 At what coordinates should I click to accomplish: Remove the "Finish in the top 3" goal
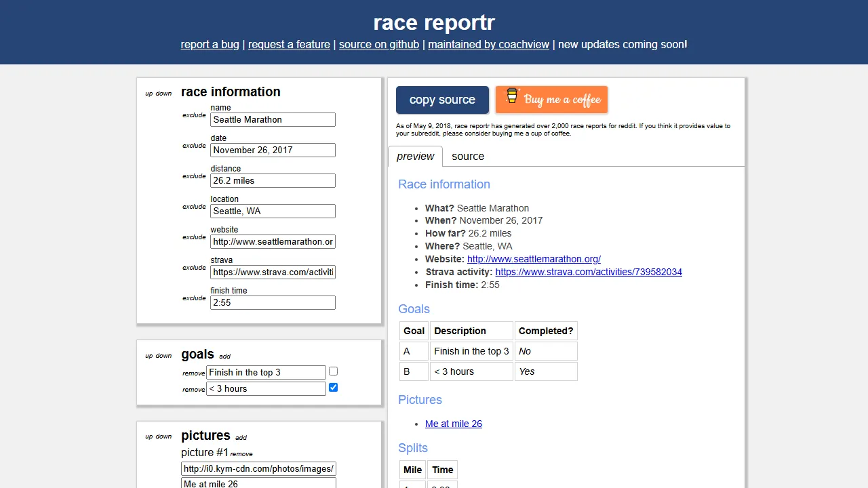193,373
